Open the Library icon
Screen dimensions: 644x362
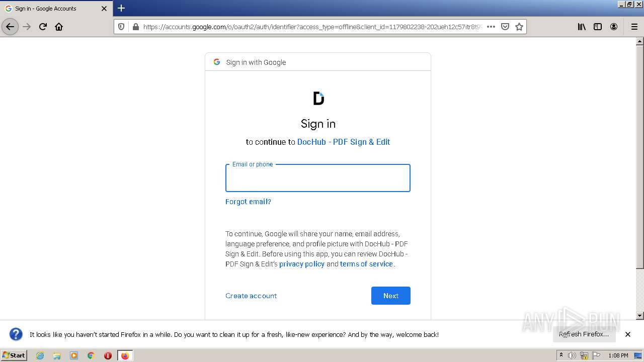click(582, 27)
